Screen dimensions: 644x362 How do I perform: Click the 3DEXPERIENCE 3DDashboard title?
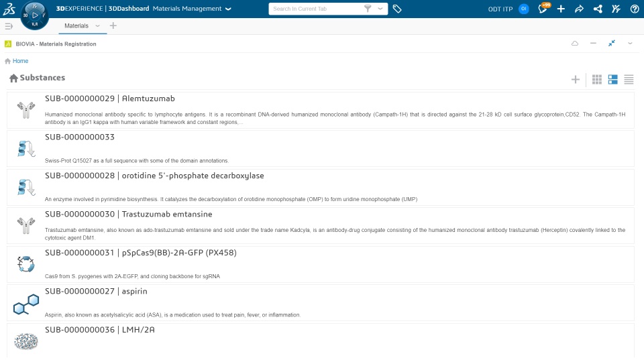pyautogui.click(x=103, y=9)
